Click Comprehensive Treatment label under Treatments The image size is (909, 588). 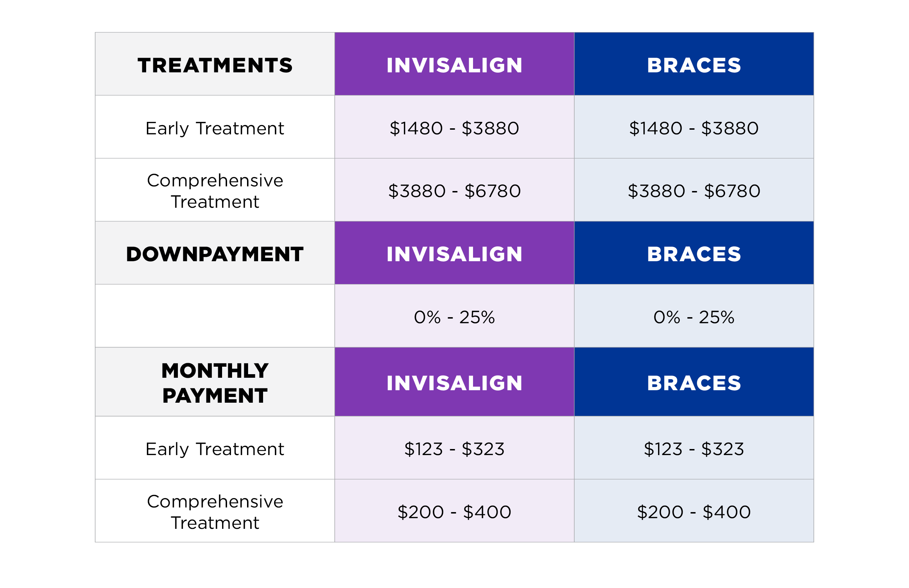(x=215, y=191)
